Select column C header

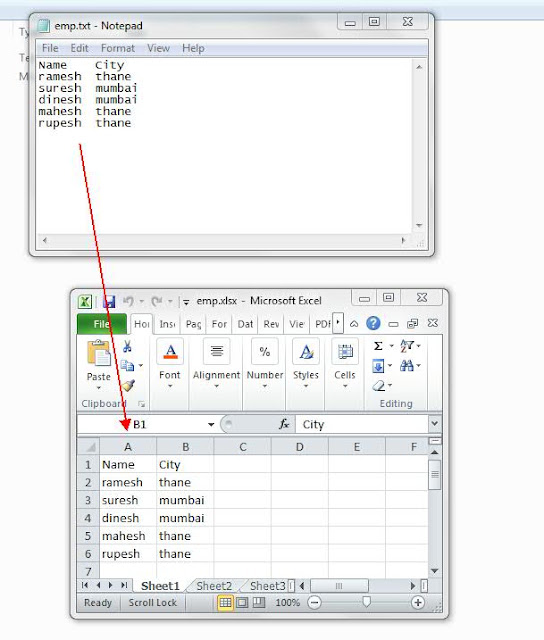[x=242, y=447]
